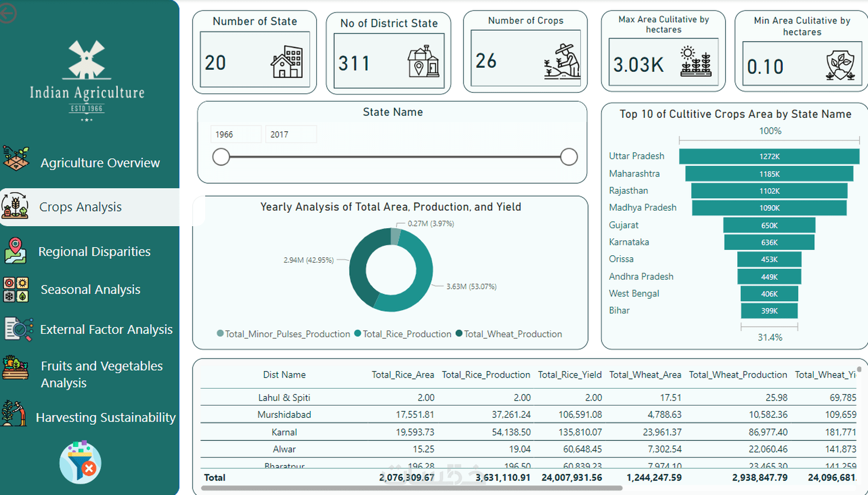Open the Harvesting Sustainability page

[106, 417]
